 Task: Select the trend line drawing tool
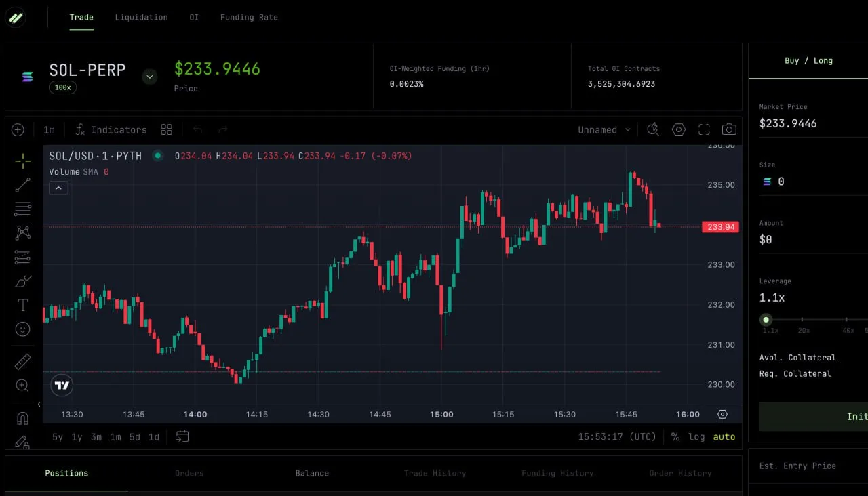[22, 184]
